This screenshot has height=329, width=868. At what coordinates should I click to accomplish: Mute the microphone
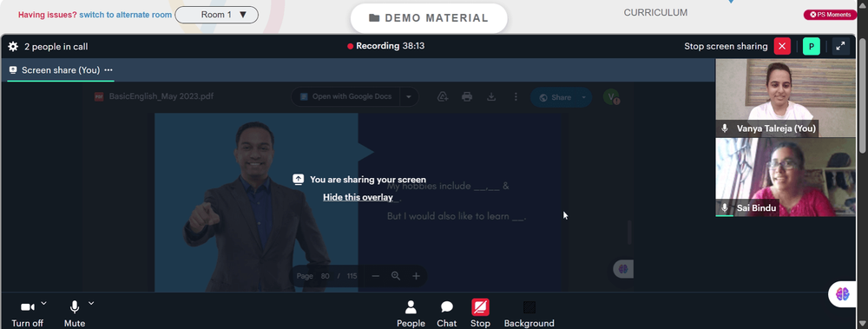tap(74, 314)
